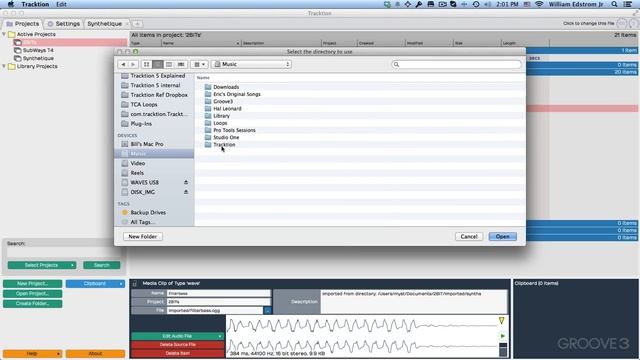Add a new tab with plus button
The width and height of the screenshot is (640, 360).
pos(138,24)
